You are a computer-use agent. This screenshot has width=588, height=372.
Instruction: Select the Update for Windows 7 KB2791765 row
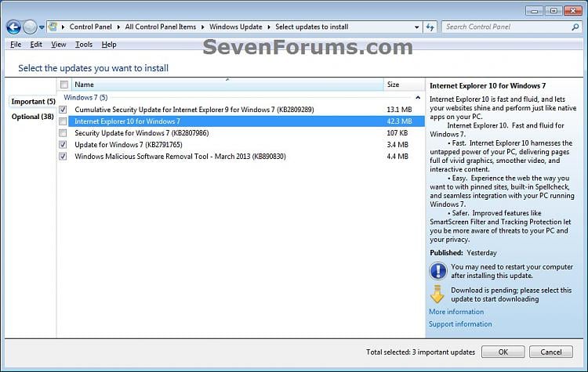[x=241, y=145]
